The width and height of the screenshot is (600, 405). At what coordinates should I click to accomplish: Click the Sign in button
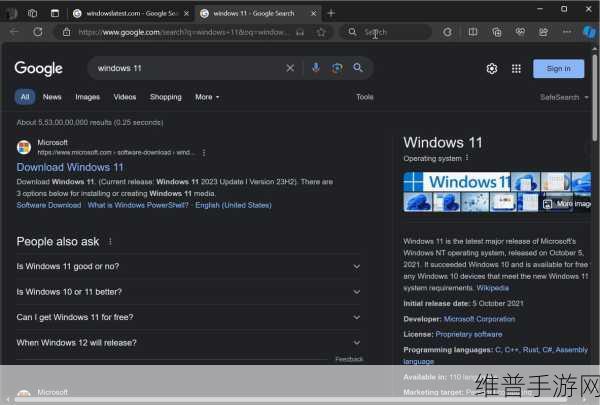558,69
